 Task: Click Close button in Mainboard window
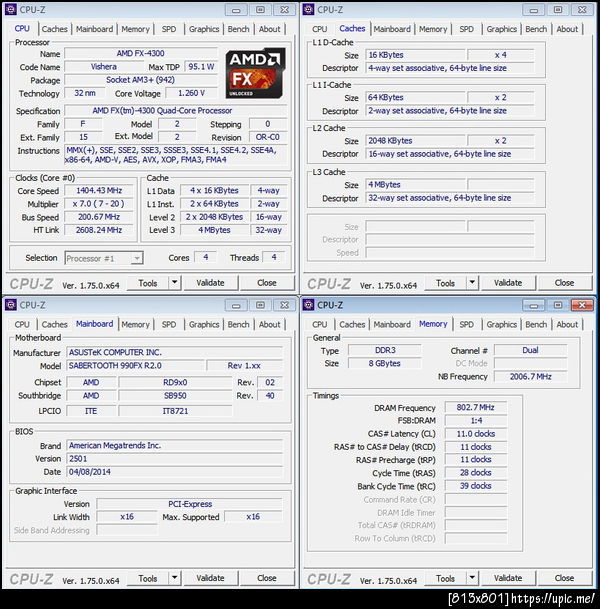267,578
